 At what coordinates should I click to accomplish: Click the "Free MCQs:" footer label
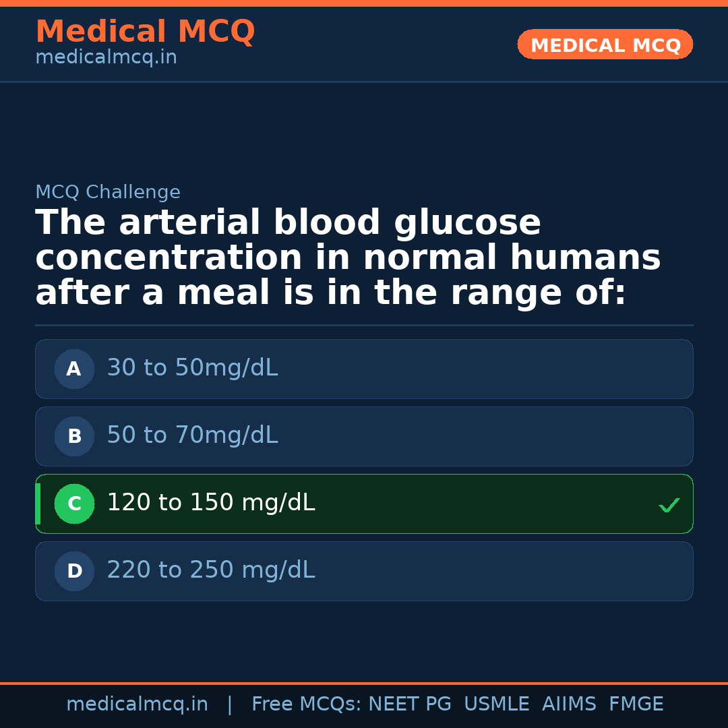point(307,704)
